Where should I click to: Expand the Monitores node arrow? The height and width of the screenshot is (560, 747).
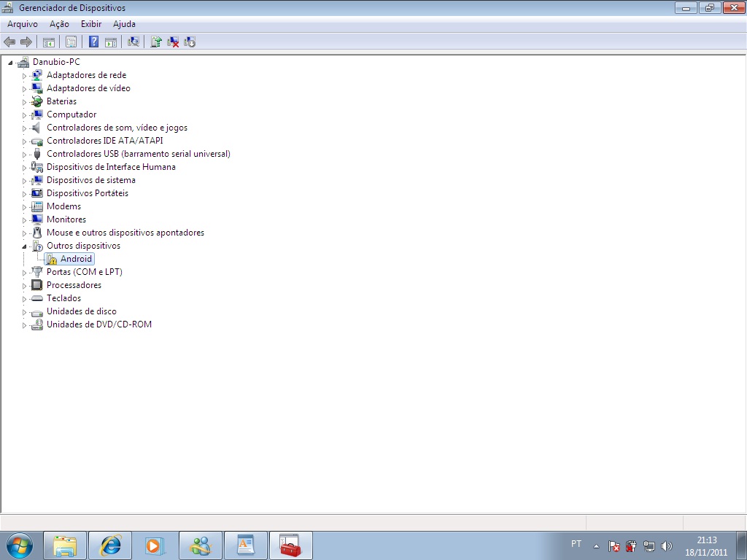tap(24, 220)
